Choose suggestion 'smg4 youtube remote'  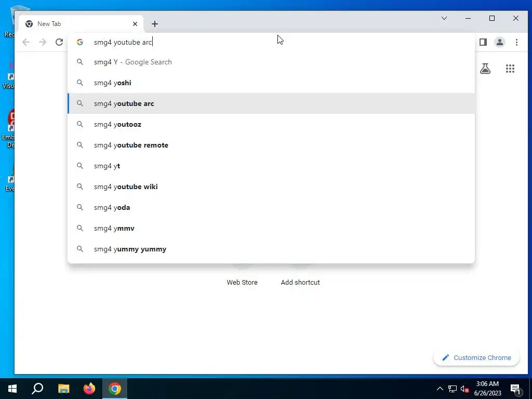point(271,145)
